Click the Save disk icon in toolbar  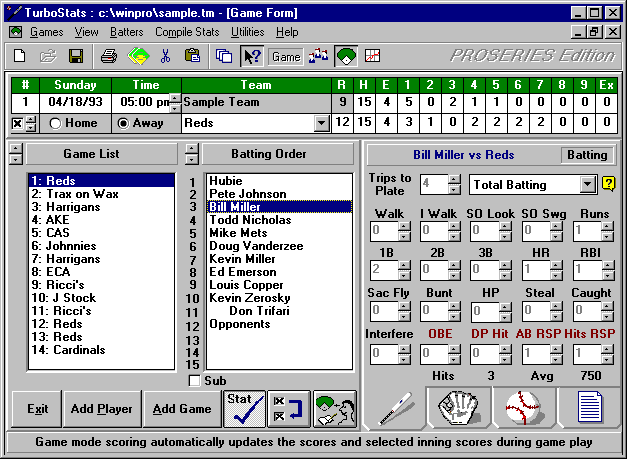[x=75, y=56]
